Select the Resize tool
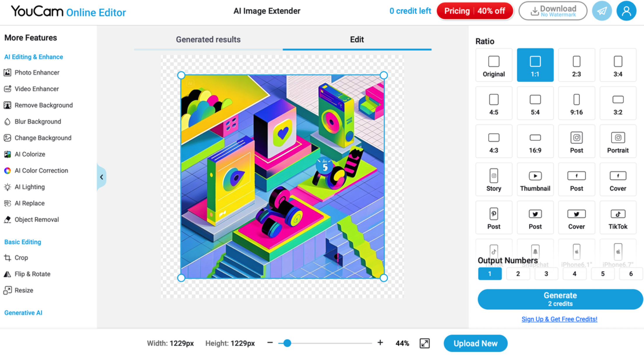Image resolution: width=644 pixels, height=355 pixels. 24,290
